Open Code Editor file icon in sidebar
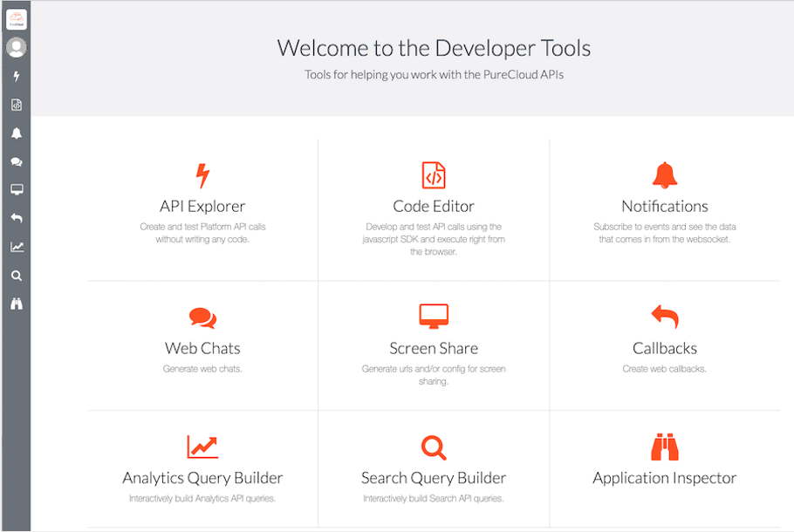 [17, 105]
